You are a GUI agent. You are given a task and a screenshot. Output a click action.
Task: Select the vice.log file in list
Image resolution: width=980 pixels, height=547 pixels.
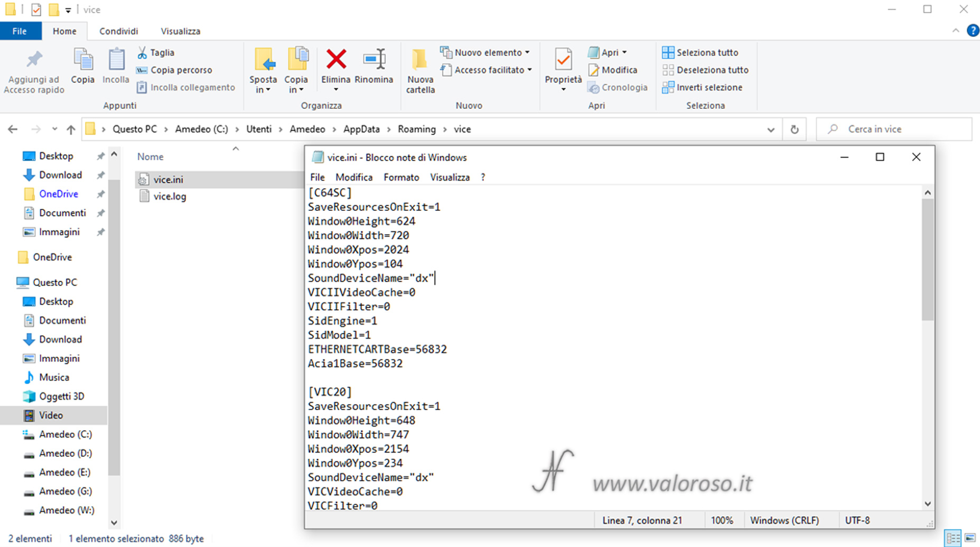point(169,197)
